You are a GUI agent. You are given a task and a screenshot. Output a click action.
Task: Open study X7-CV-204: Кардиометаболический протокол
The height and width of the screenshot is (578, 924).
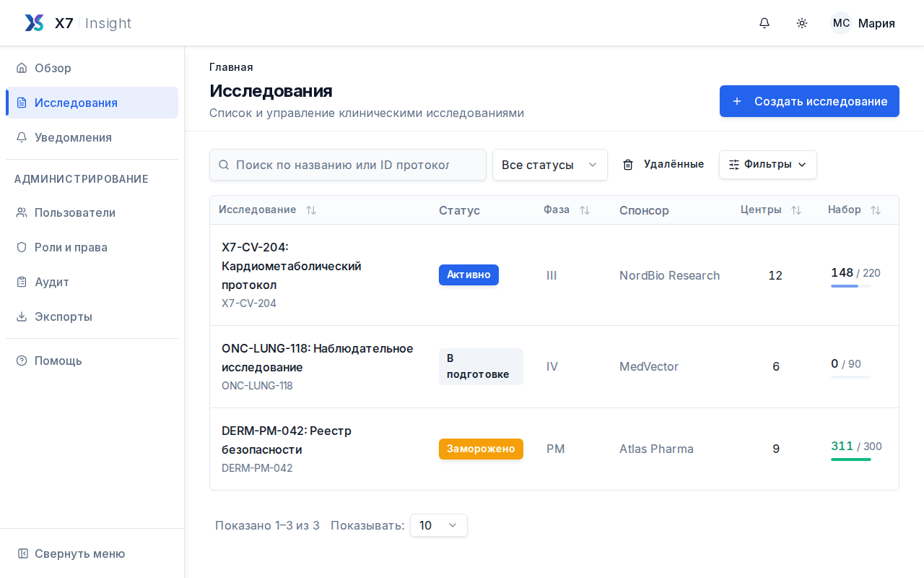[x=292, y=266]
